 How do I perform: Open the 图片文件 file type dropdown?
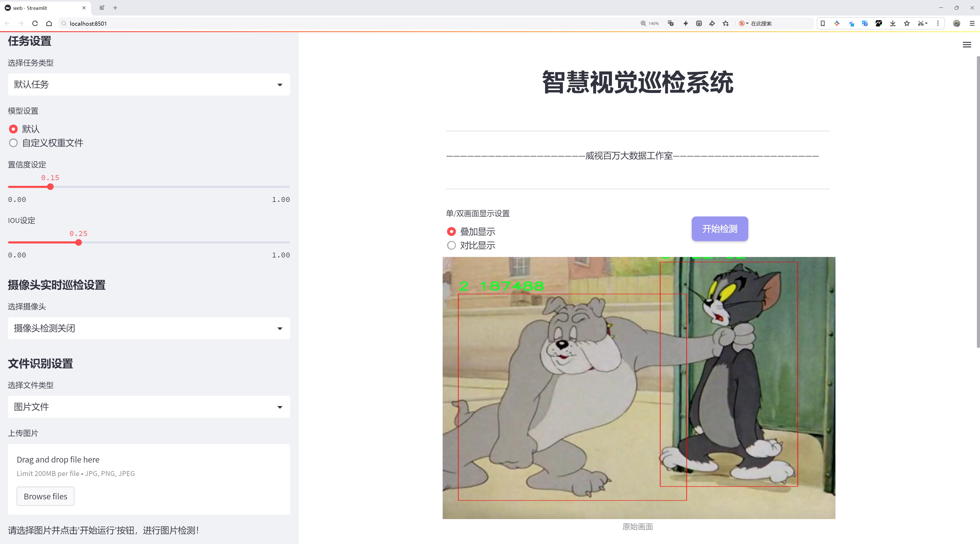pyautogui.click(x=149, y=407)
